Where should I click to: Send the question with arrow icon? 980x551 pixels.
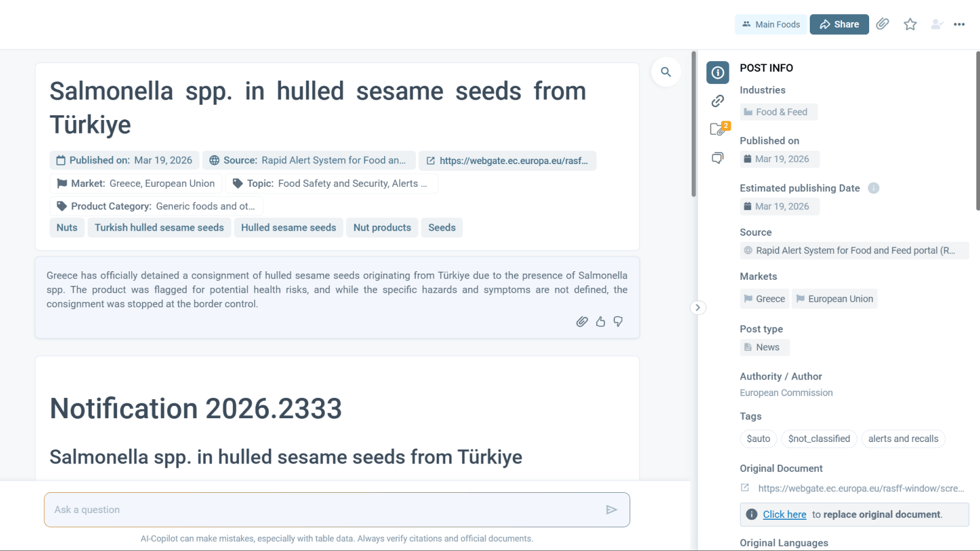611,509
